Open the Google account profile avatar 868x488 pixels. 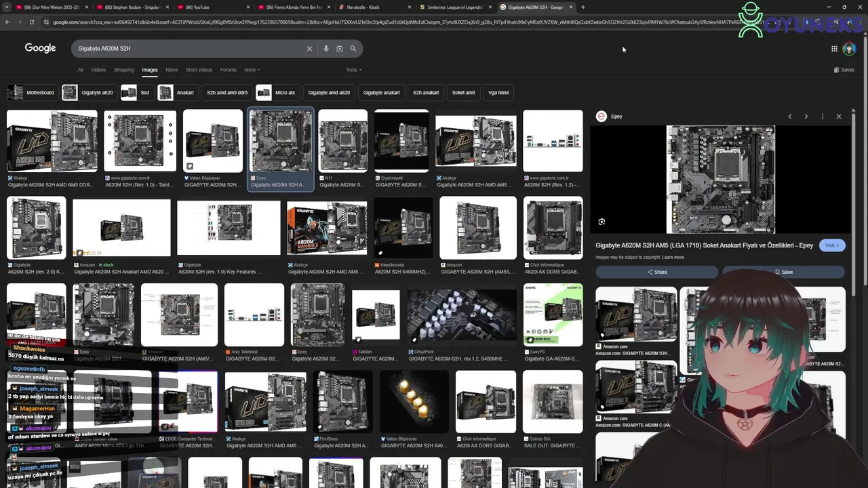(849, 49)
